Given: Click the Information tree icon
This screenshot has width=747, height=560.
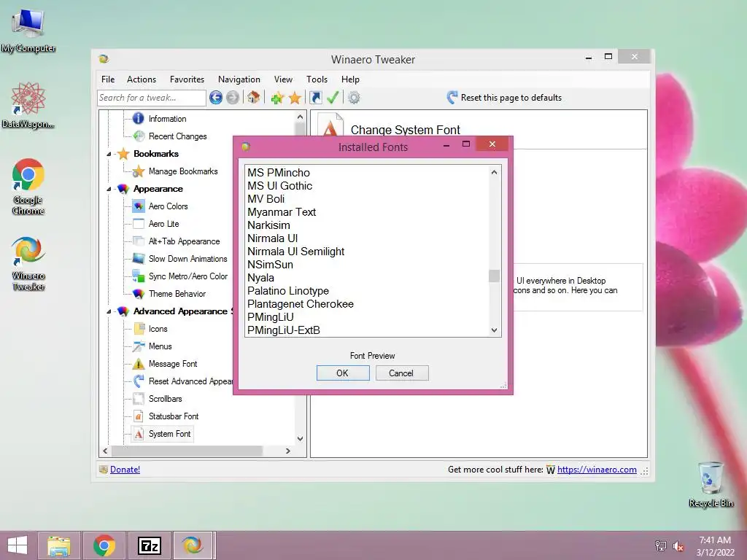Looking at the screenshot, I should point(138,118).
